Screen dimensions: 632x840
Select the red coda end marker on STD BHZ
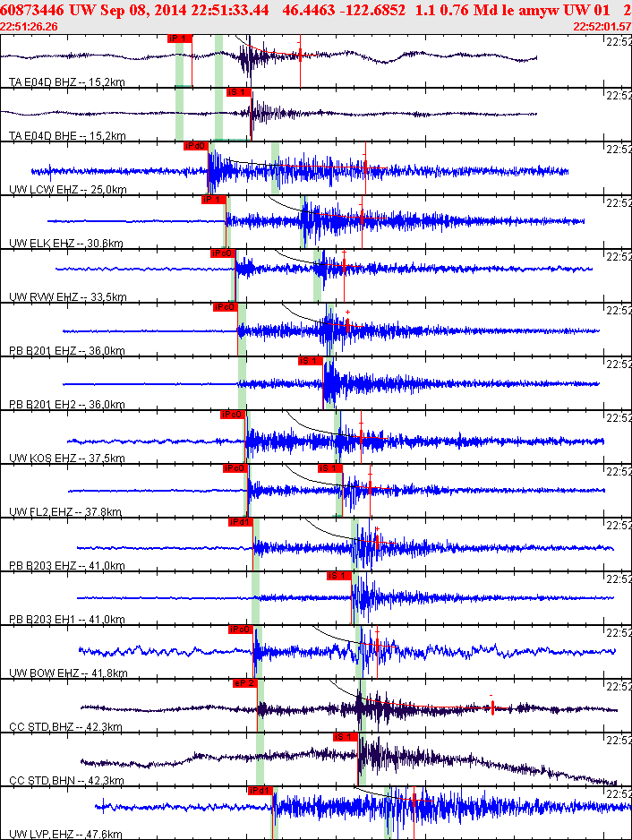point(492,708)
